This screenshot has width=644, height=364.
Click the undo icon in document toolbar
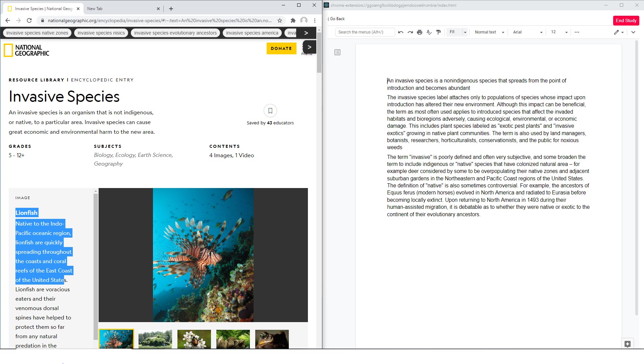click(x=400, y=32)
